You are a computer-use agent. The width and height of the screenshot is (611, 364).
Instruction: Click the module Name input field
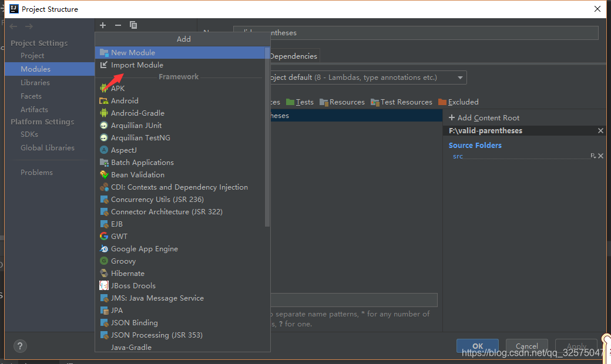(416, 33)
